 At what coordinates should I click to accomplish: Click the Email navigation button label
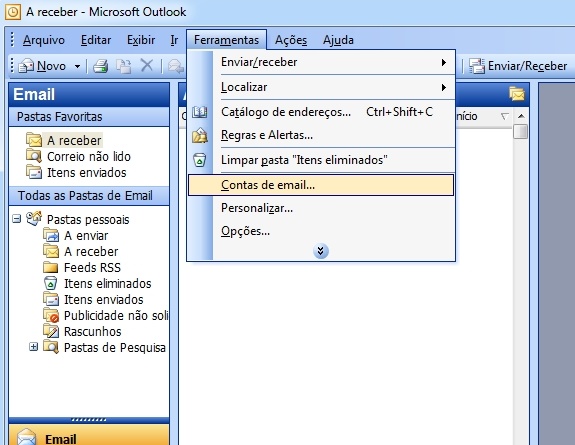(61, 439)
